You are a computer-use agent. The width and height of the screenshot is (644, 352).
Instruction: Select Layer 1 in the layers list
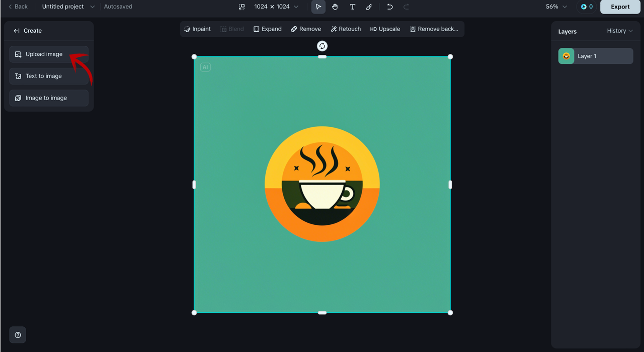tap(596, 56)
